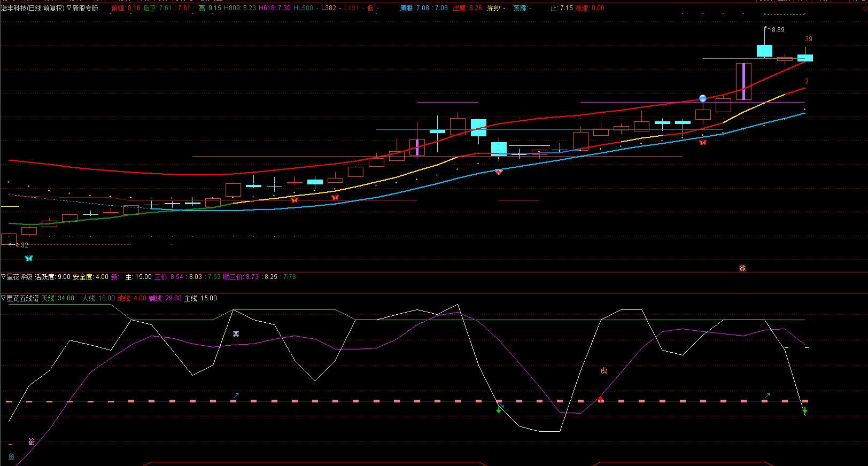
Task: Click the 辅线: 29.00 value
Action: (x=166, y=298)
